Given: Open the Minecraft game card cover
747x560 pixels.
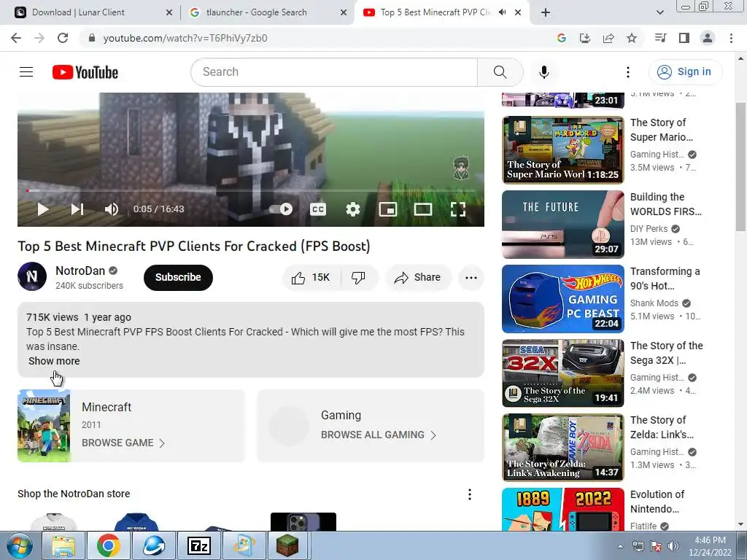Looking at the screenshot, I should coord(44,426).
